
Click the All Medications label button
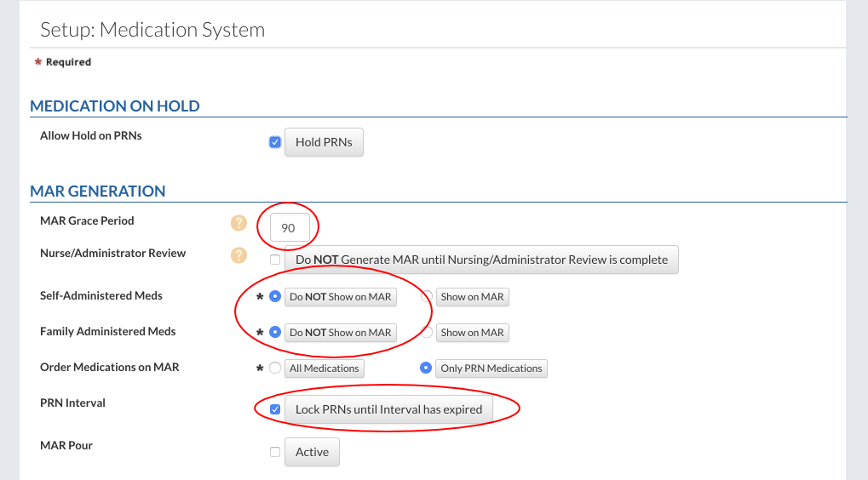click(325, 369)
